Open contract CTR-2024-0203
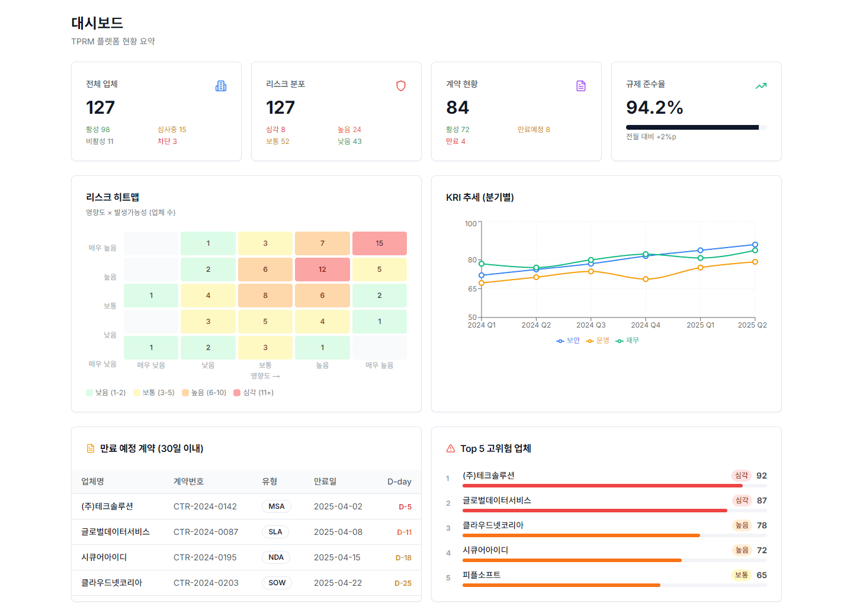Screen dimensions: 844x616 [206, 583]
